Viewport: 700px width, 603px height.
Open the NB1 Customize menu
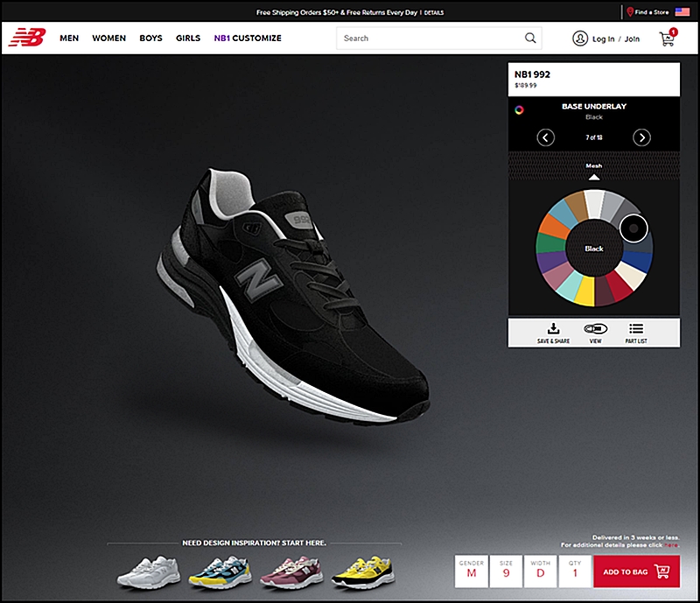point(248,39)
